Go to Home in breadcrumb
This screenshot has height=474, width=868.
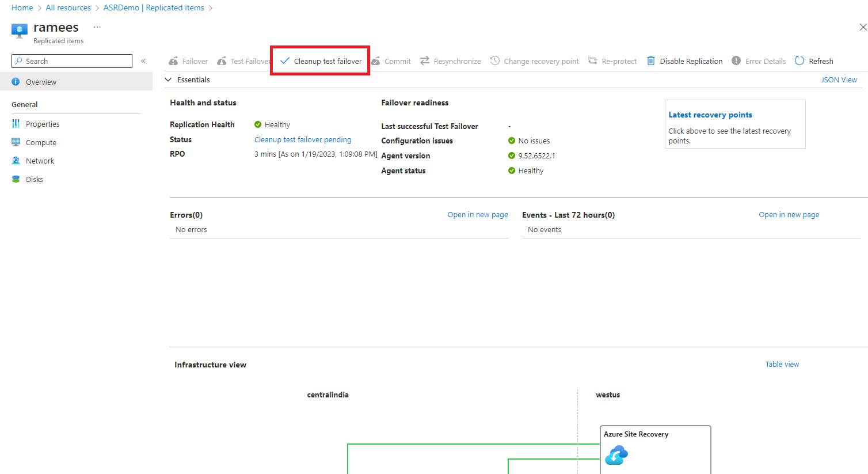click(22, 7)
